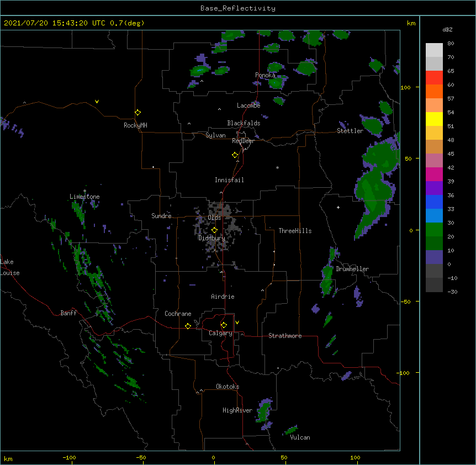Click the -100 tick on the bottom axis
Screen dimensions: 476x465
[x=69, y=457]
